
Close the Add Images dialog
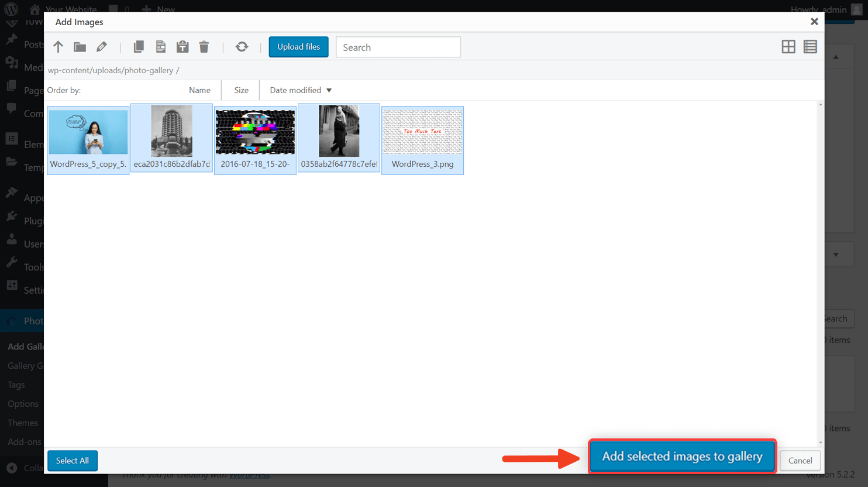point(814,22)
